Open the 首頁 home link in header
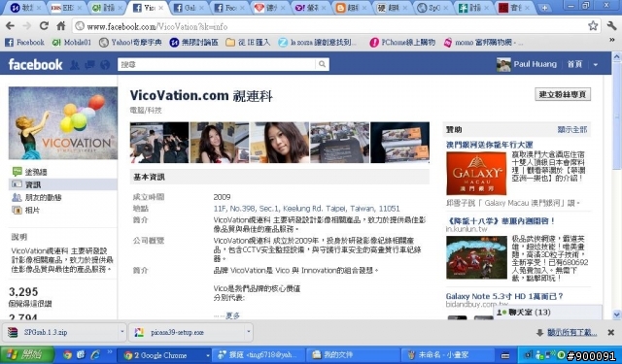This screenshot has width=622, height=364. coord(574,64)
